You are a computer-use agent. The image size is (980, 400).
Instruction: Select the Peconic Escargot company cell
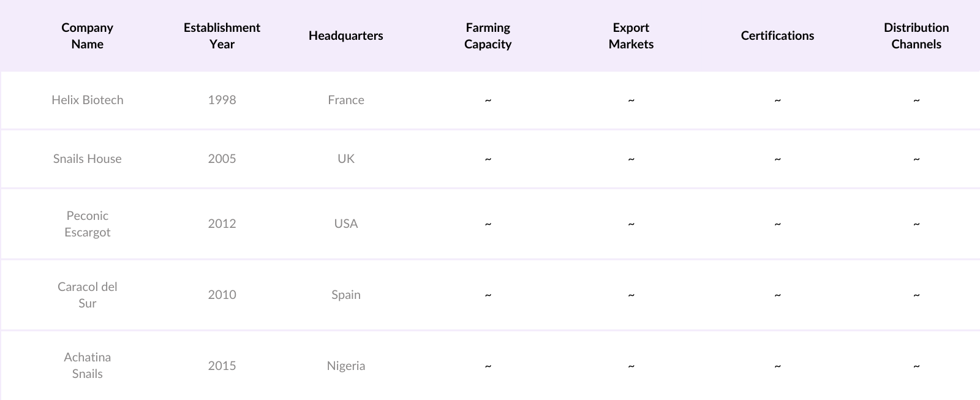coord(88,224)
